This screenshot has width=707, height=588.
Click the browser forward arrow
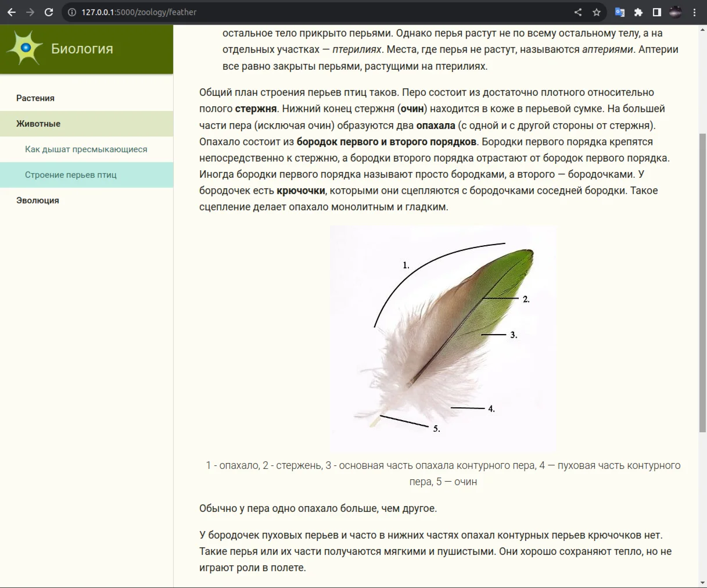click(x=30, y=12)
